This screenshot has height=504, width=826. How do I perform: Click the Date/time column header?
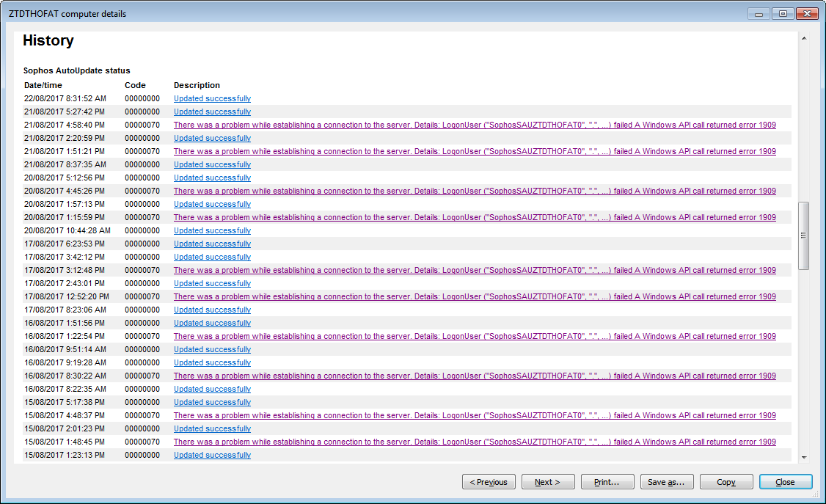point(43,85)
